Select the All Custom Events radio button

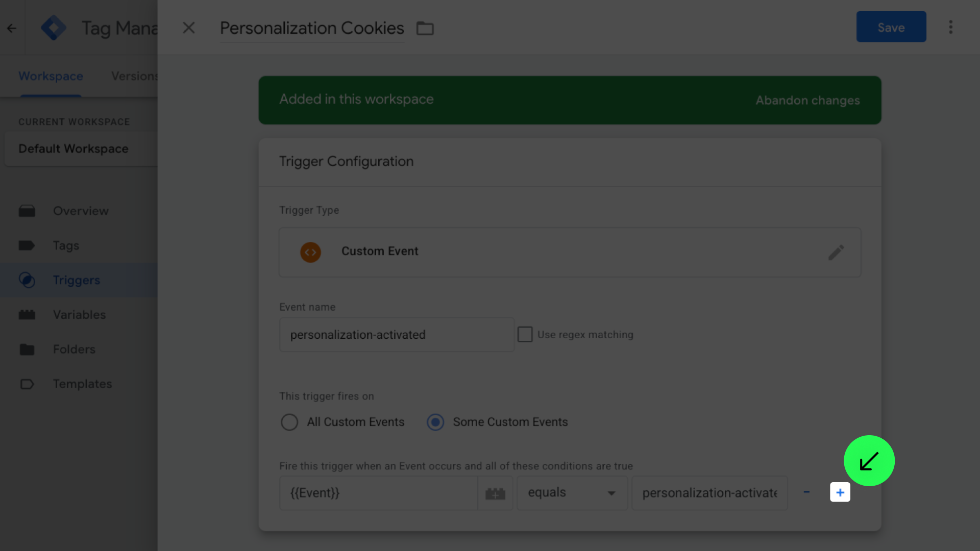(x=289, y=422)
